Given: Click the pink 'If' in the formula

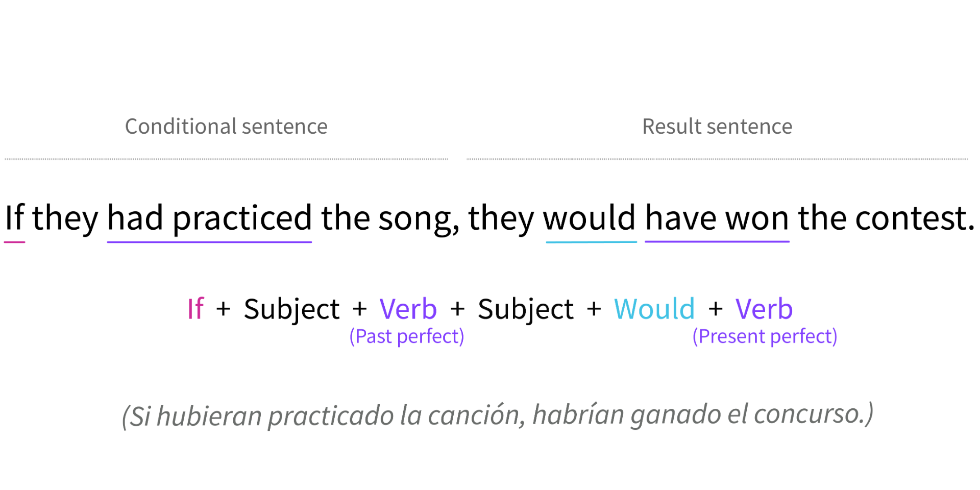Looking at the screenshot, I should pyautogui.click(x=195, y=309).
